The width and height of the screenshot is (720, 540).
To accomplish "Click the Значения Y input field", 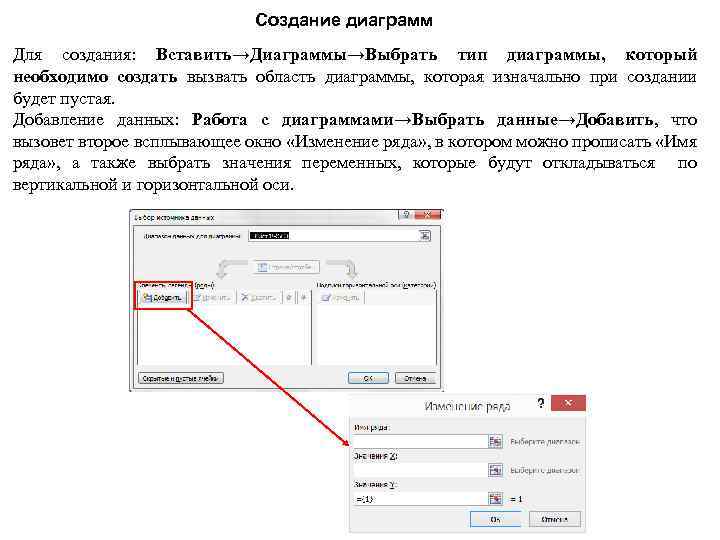I will 420,499.
